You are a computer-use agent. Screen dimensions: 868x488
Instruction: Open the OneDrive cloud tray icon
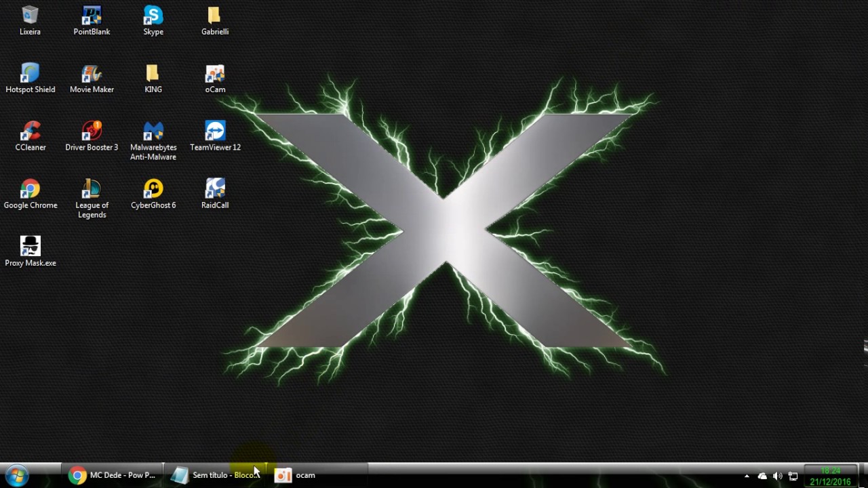coord(762,476)
